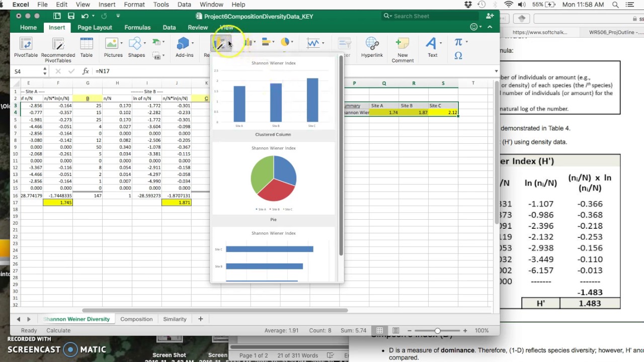Insert a PivotTable

pyautogui.click(x=26, y=48)
